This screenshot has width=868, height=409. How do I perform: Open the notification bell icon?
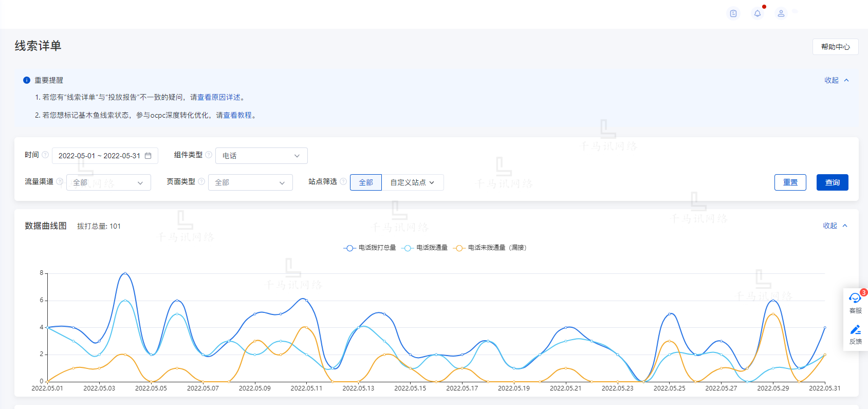coord(757,13)
